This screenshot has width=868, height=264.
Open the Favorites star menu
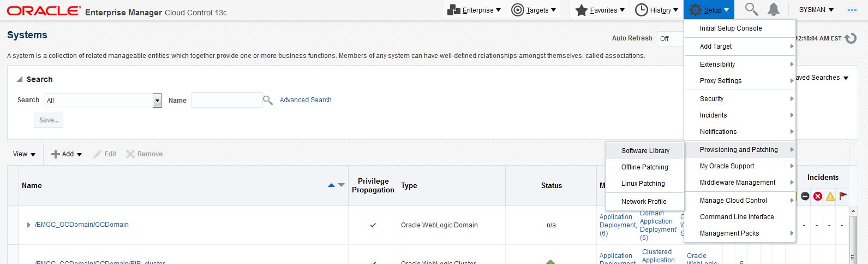600,10
